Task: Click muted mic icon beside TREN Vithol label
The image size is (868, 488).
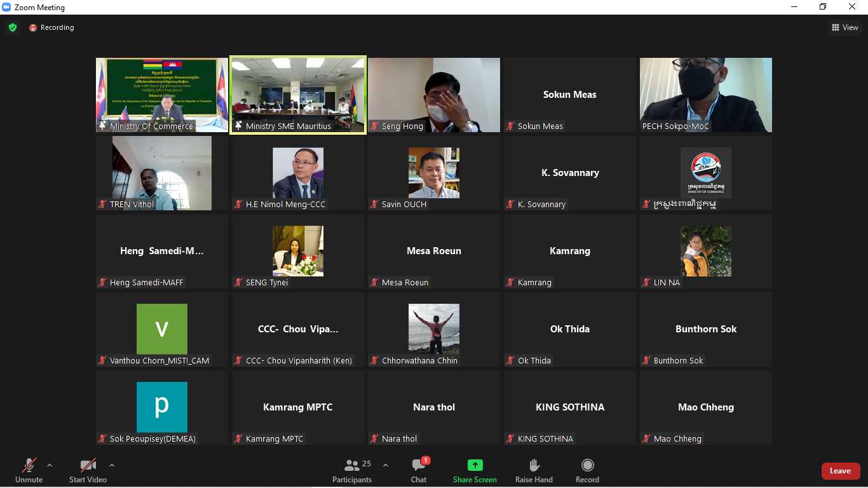Action: tap(102, 205)
